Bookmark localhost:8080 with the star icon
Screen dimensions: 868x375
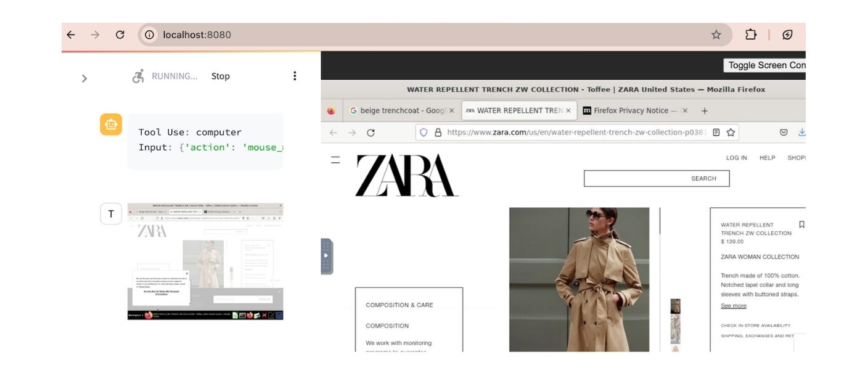716,35
